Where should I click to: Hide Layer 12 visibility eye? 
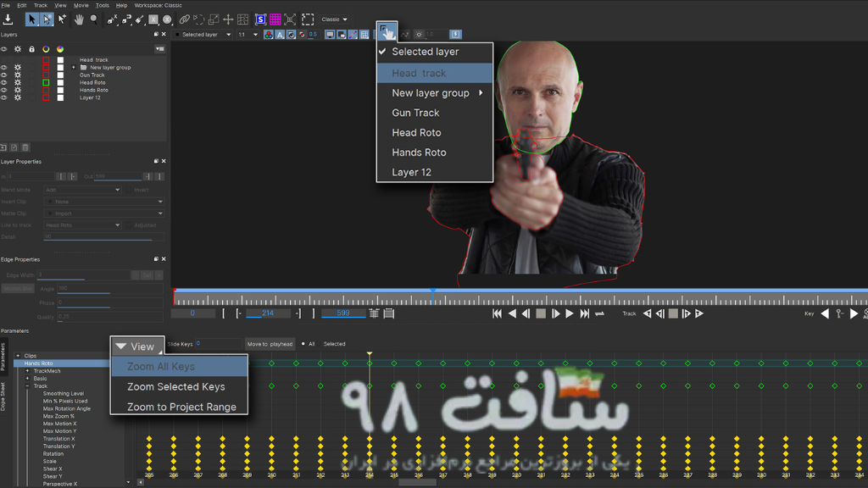click(x=4, y=97)
